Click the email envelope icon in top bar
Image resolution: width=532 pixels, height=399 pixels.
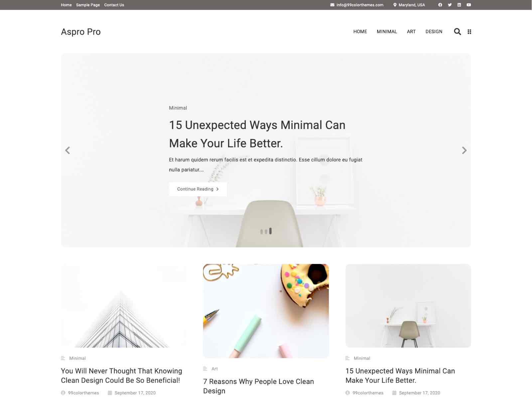[332, 5]
